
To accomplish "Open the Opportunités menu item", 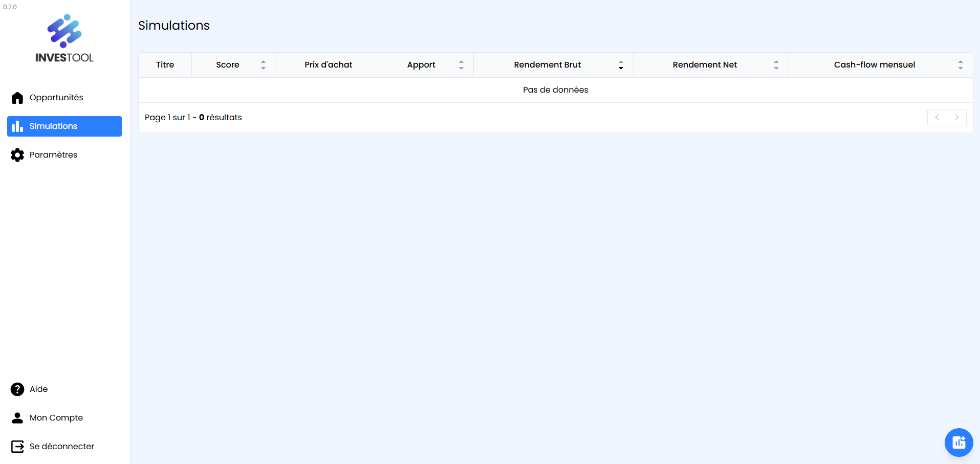I will pyautogui.click(x=56, y=98).
